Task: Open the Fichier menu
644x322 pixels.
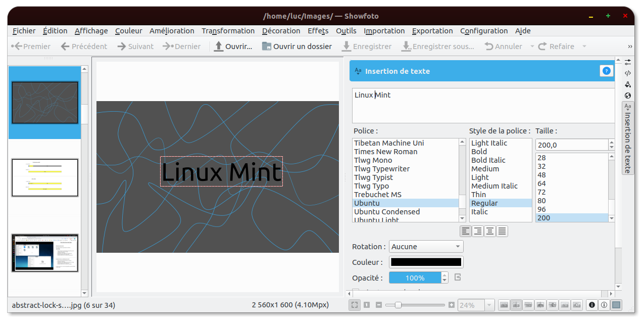Action: click(24, 31)
